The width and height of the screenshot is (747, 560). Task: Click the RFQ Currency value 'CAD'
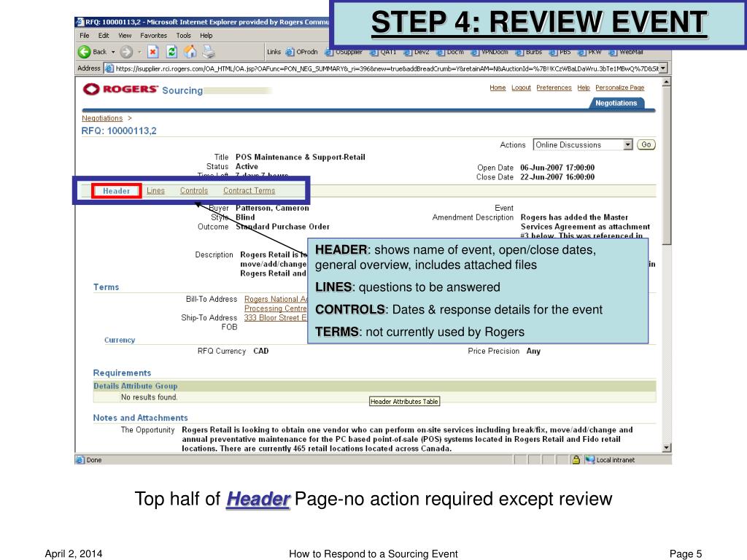click(261, 351)
